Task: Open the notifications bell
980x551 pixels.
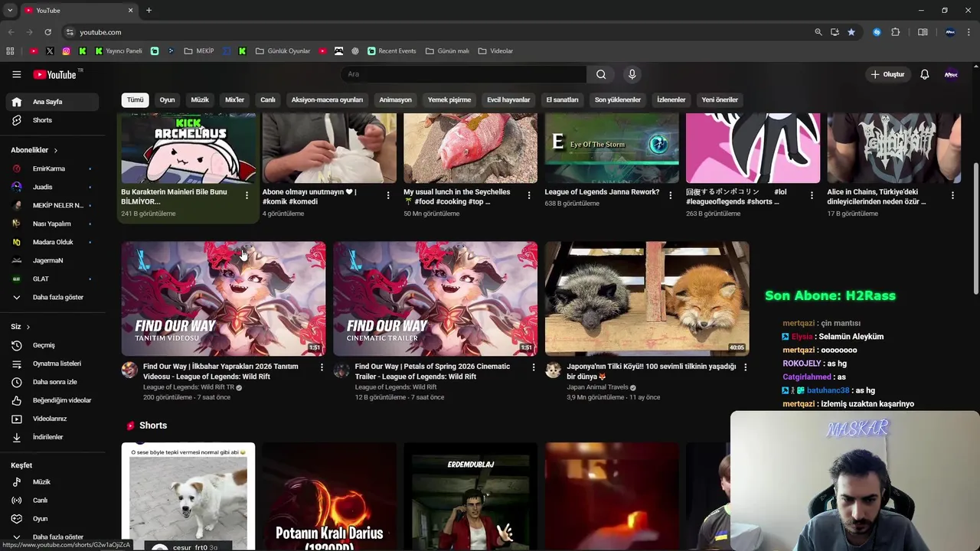Action: [924, 74]
